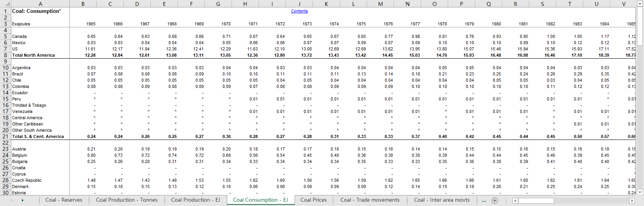Open Coal - Trade movements sheet
The width and height of the screenshot is (644, 206).
(370, 200)
